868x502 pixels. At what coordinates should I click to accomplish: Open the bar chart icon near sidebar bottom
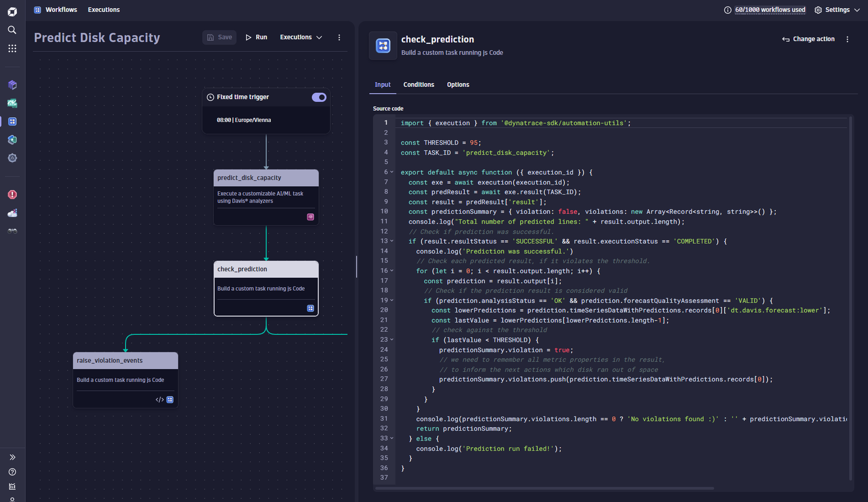tap(12, 486)
